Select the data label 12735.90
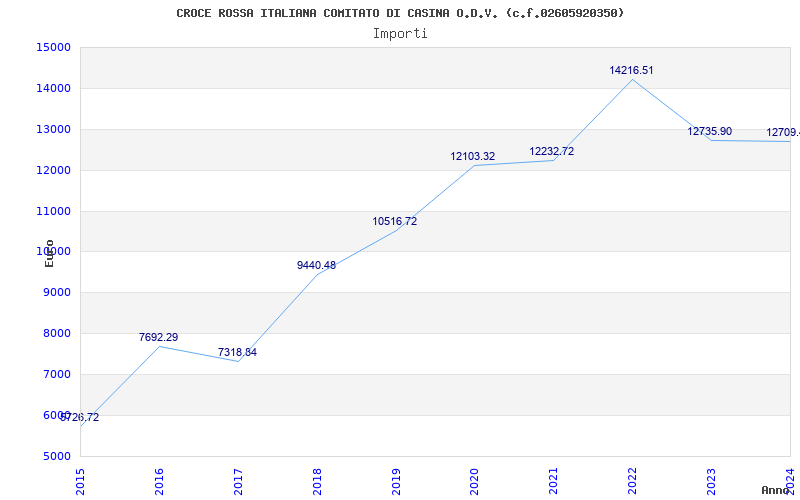Image resolution: width=800 pixels, height=500 pixels. 709,132
